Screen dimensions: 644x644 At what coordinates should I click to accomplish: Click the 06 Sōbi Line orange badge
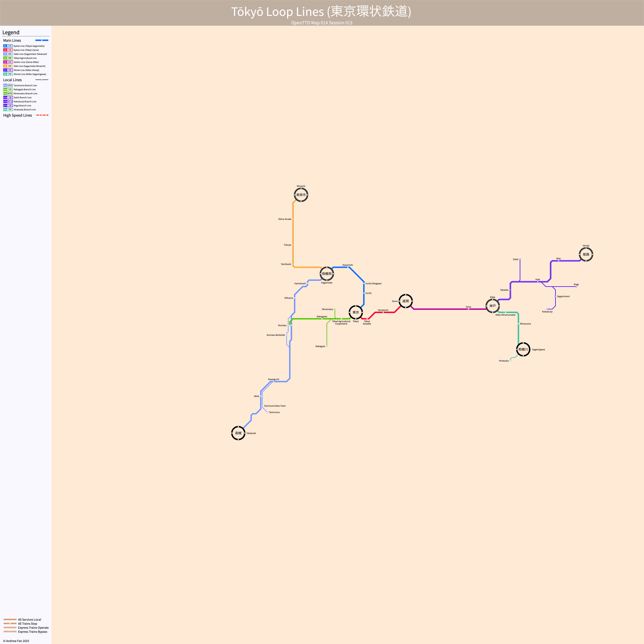point(8,66)
